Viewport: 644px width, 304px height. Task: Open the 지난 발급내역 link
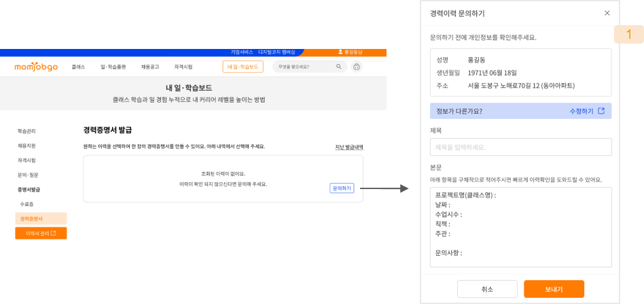pos(348,148)
